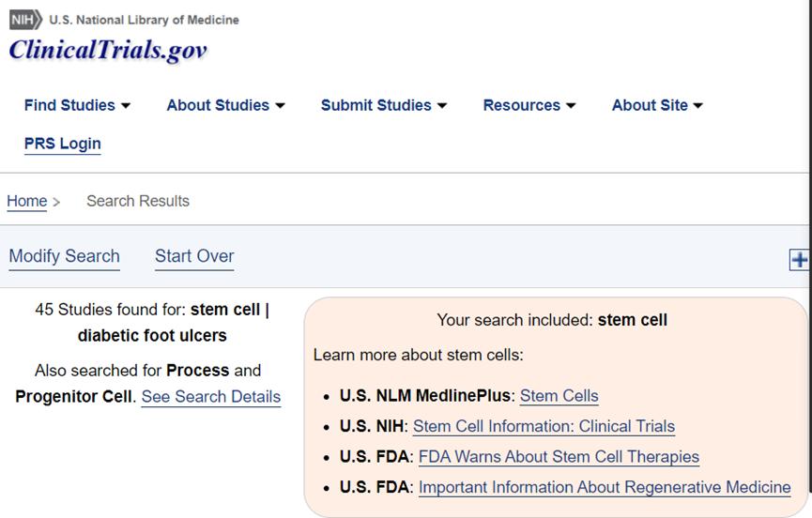Open the Find Studies dropdown menu
The height and width of the screenshot is (518, 812).
pyautogui.click(x=77, y=105)
